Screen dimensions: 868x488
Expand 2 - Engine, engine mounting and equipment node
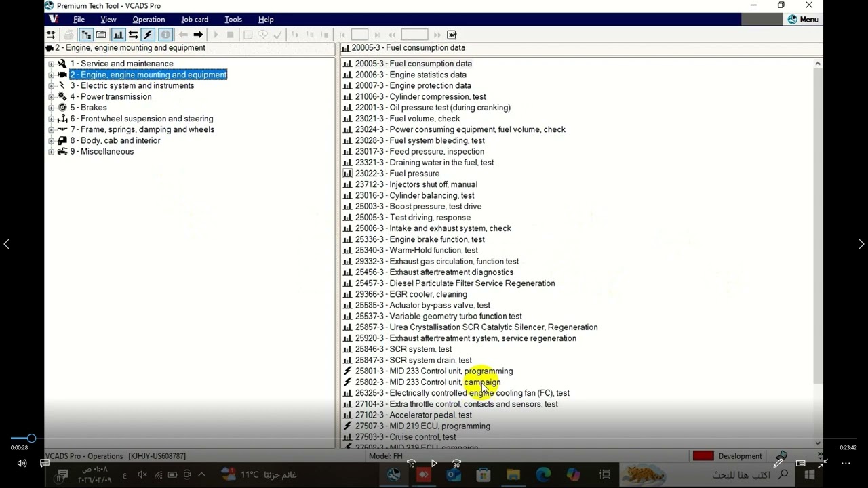(x=51, y=75)
